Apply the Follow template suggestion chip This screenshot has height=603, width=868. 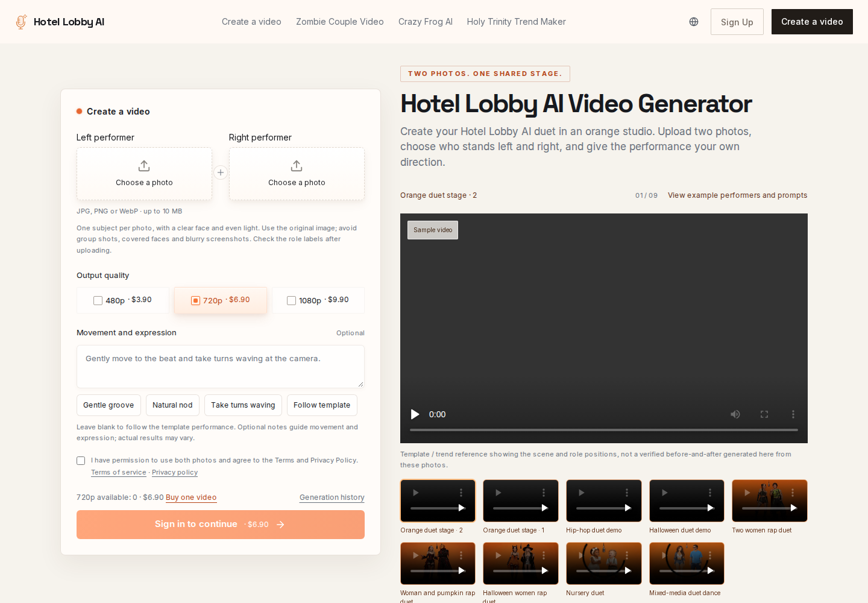322,405
